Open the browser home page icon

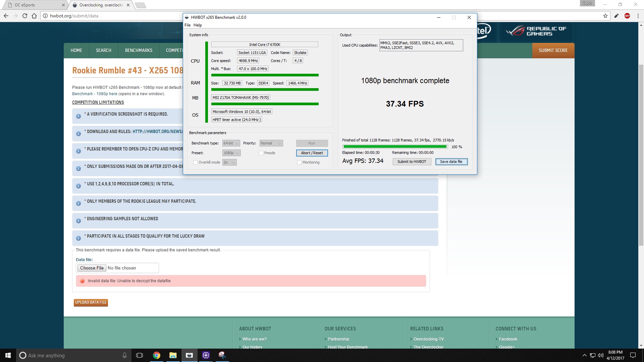coord(34,16)
